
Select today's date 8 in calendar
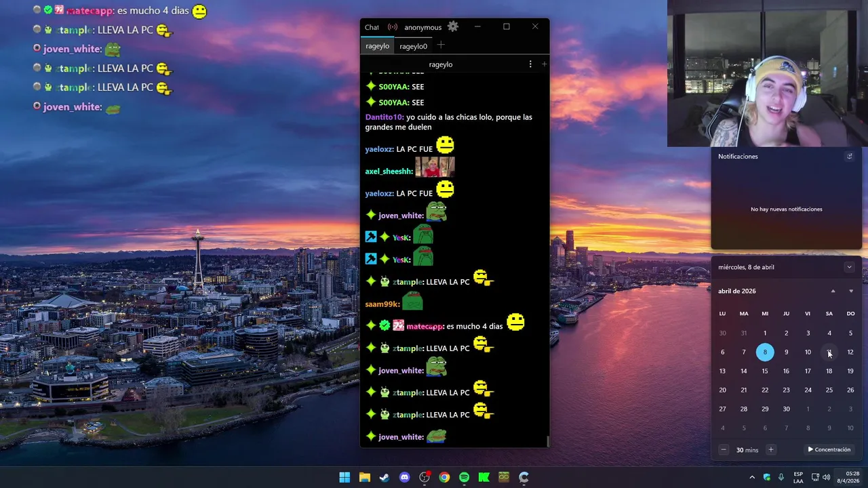pos(765,352)
